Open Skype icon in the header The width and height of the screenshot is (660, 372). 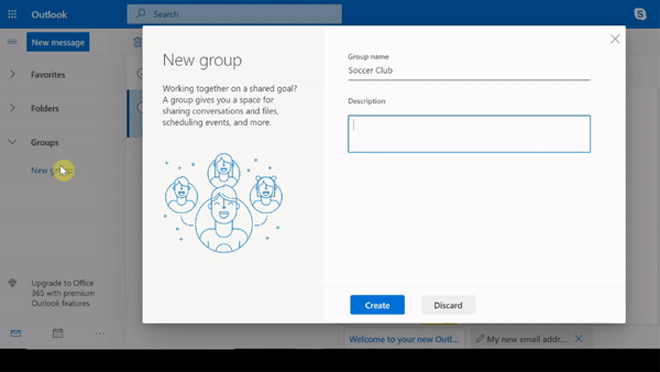(x=640, y=14)
